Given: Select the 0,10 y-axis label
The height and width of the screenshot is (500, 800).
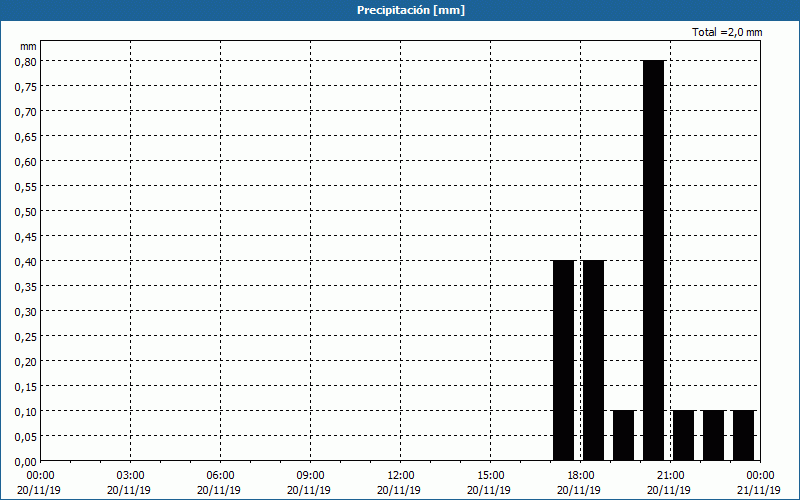Looking at the screenshot, I should click(x=26, y=412).
